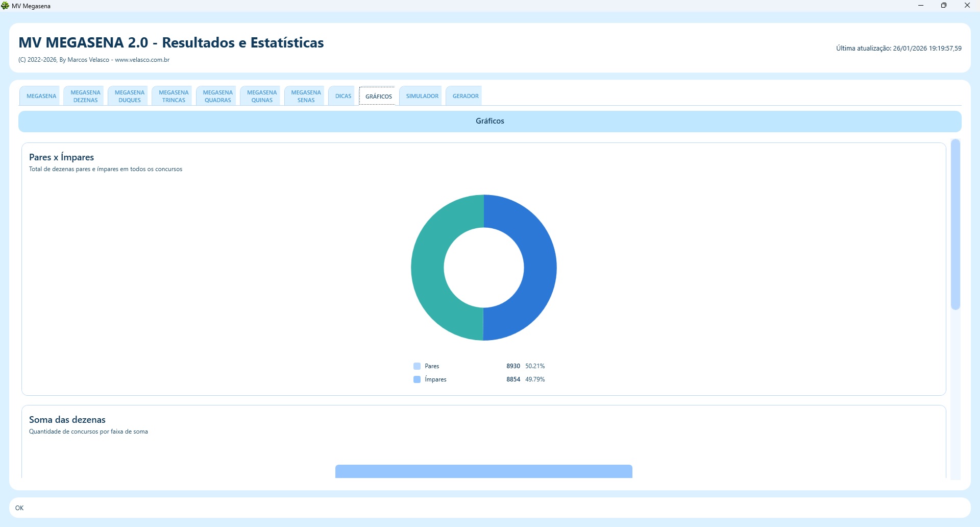Click the blue segment of the donut chart
980x527 pixels.
point(539,268)
